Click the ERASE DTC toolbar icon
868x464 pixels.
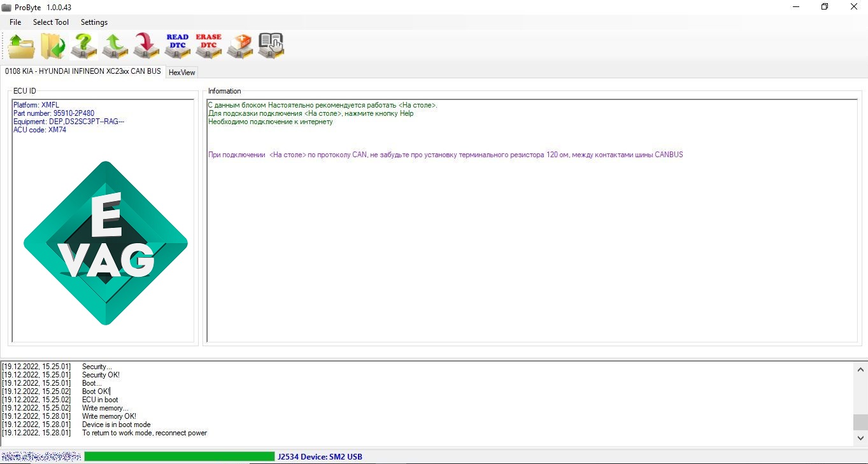tap(209, 46)
